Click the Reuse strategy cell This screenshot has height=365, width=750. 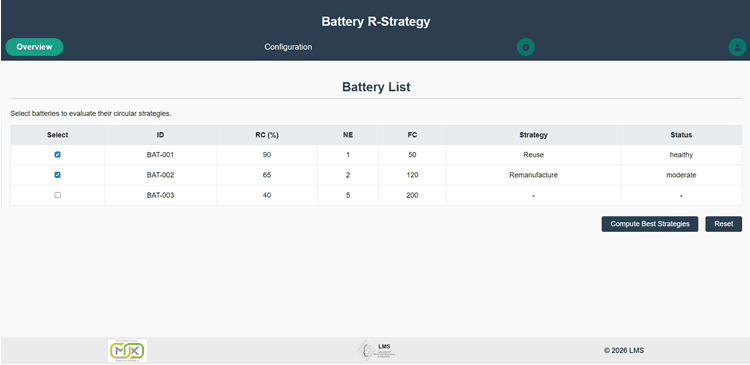(533, 155)
